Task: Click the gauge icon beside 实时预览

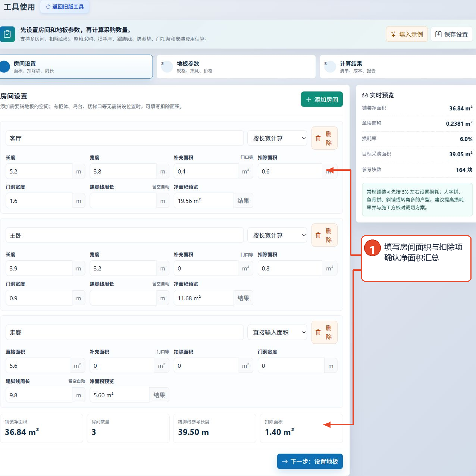Action: point(365,95)
